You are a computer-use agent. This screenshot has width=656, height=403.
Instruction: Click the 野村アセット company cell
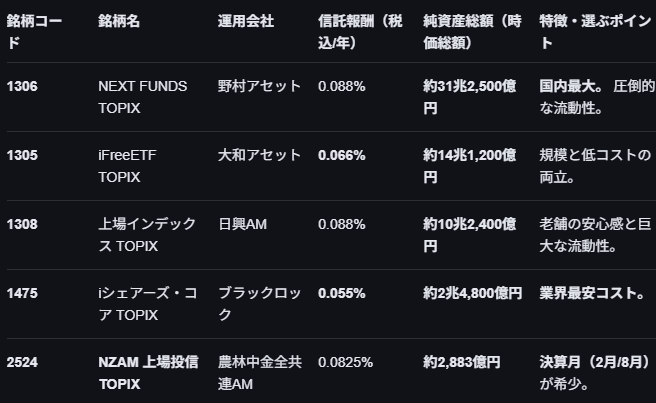[x=259, y=87]
